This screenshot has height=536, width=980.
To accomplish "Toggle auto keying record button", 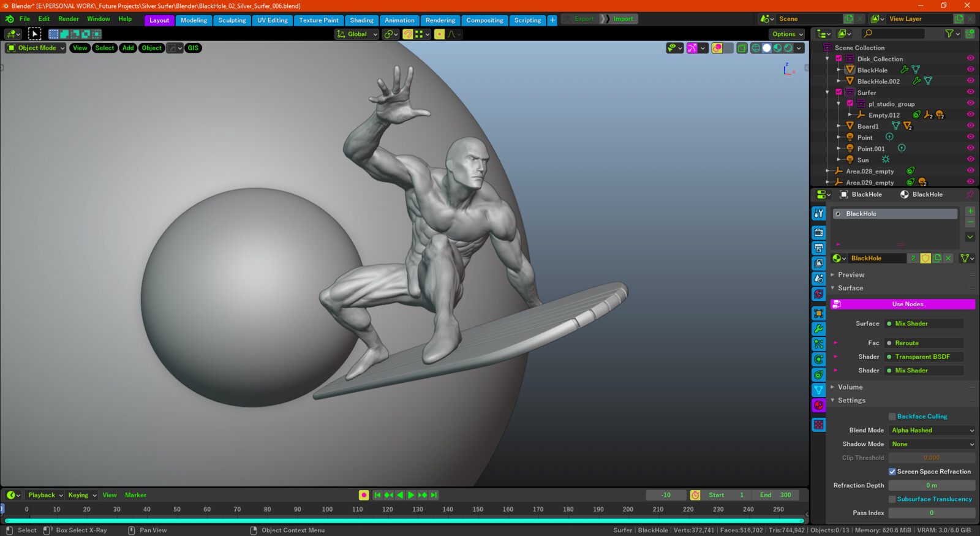I will tap(364, 495).
